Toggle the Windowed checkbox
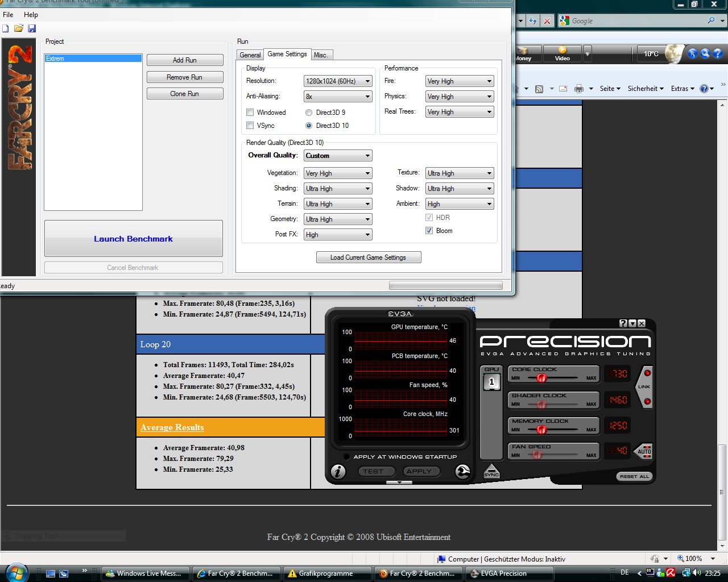The width and height of the screenshot is (728, 582). click(250, 113)
